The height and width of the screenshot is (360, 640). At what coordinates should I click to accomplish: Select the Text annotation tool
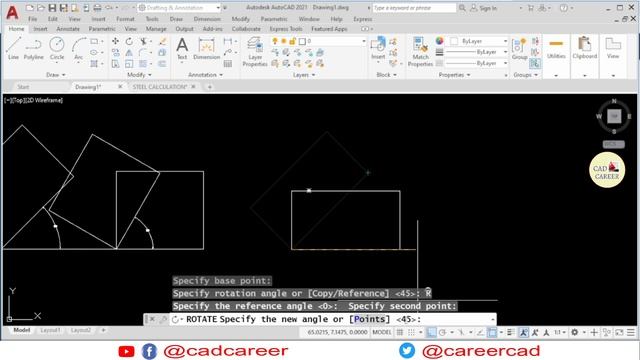(182, 48)
